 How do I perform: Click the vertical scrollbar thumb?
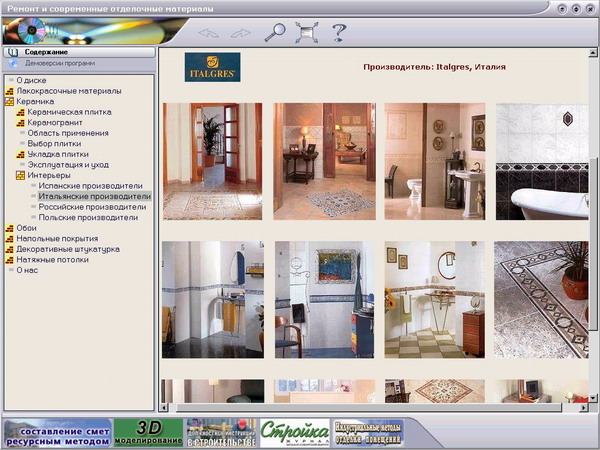pyautogui.click(x=593, y=243)
